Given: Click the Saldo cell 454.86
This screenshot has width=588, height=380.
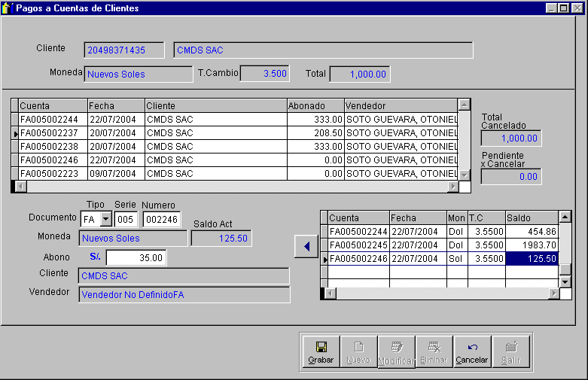Looking at the screenshot, I should [x=532, y=232].
